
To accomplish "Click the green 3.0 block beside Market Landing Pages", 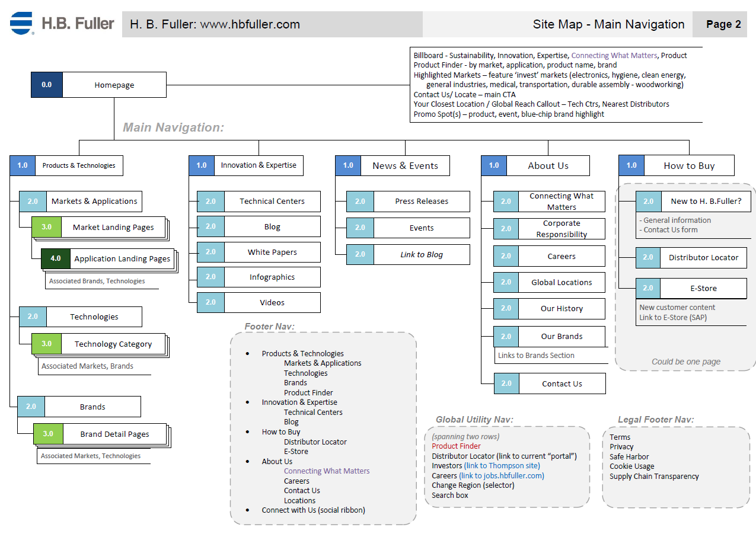I will tap(47, 228).
